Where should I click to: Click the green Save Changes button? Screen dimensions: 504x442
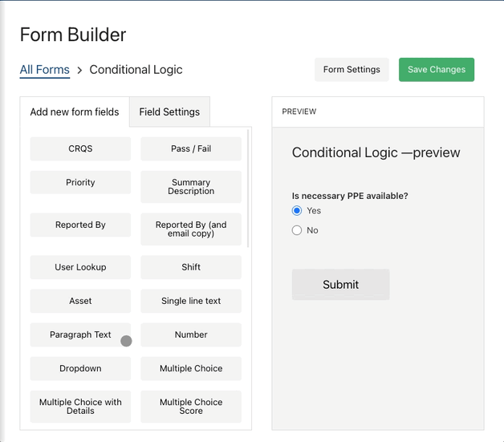[x=437, y=69]
